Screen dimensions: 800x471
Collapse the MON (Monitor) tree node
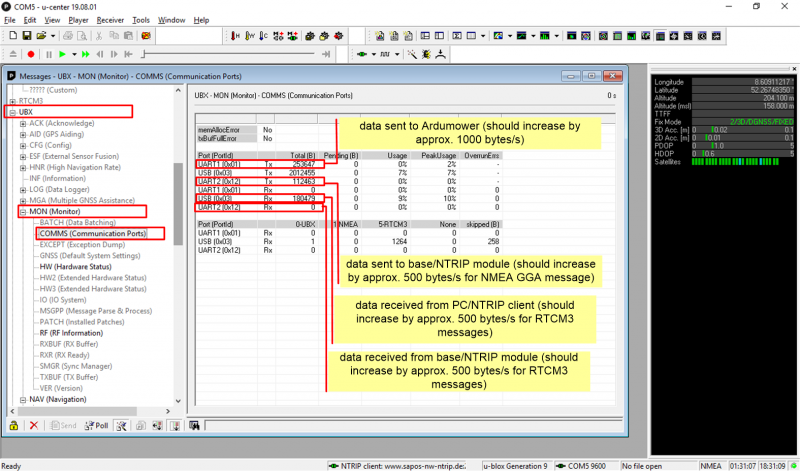[x=23, y=212]
